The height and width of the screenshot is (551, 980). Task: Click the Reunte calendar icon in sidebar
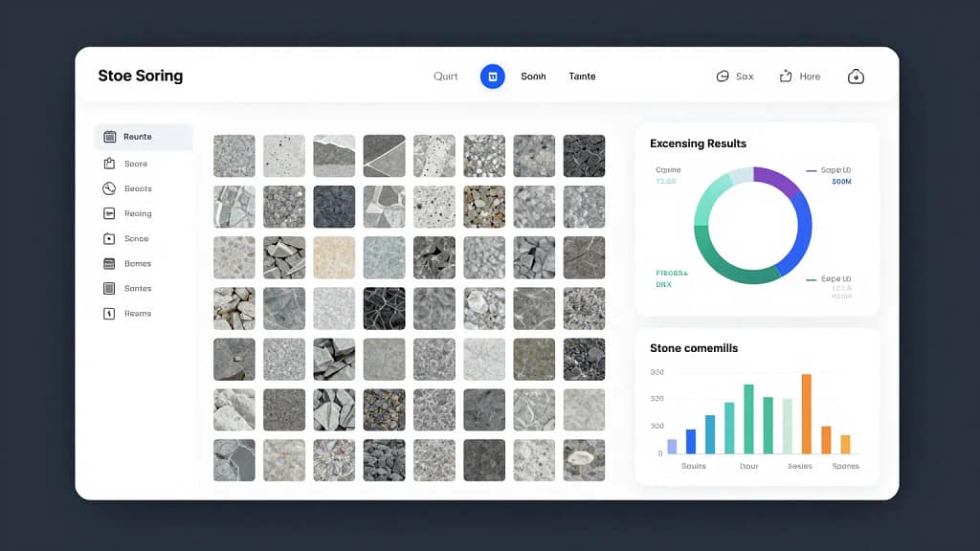pos(109,137)
